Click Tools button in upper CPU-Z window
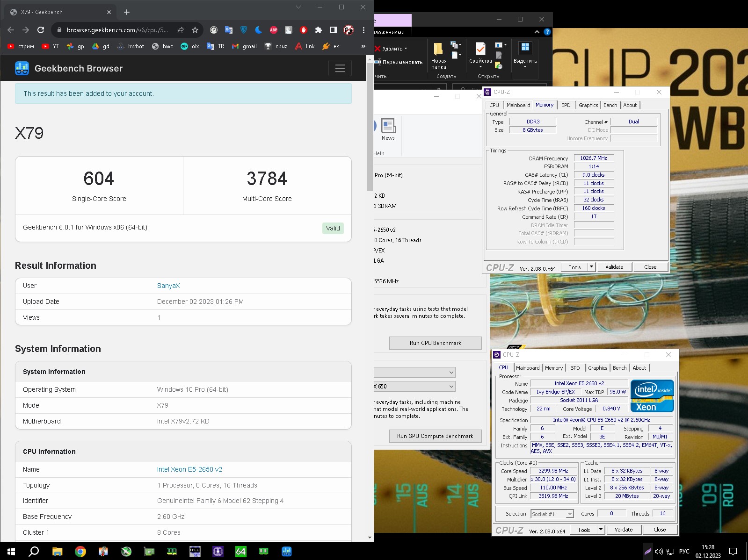 pos(574,267)
